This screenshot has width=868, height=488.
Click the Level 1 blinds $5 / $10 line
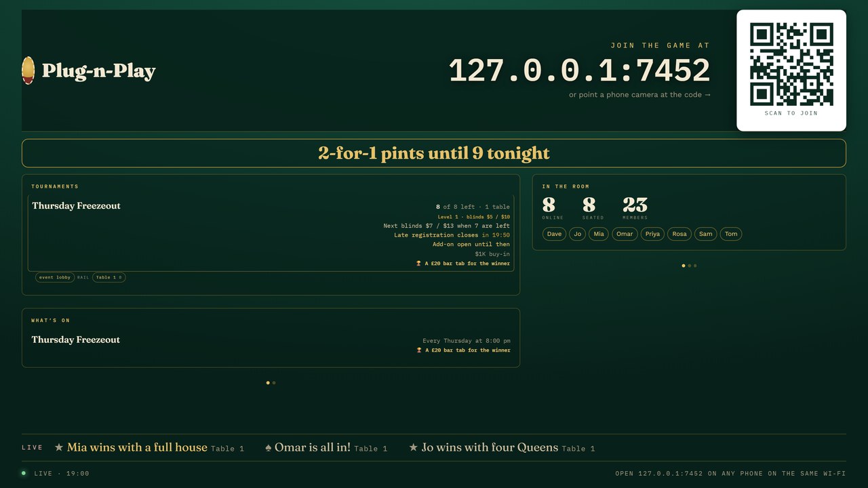(x=474, y=217)
